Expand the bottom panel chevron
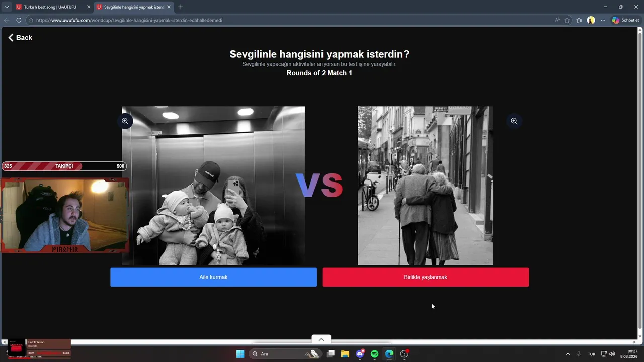The height and width of the screenshot is (362, 644). pos(321,339)
